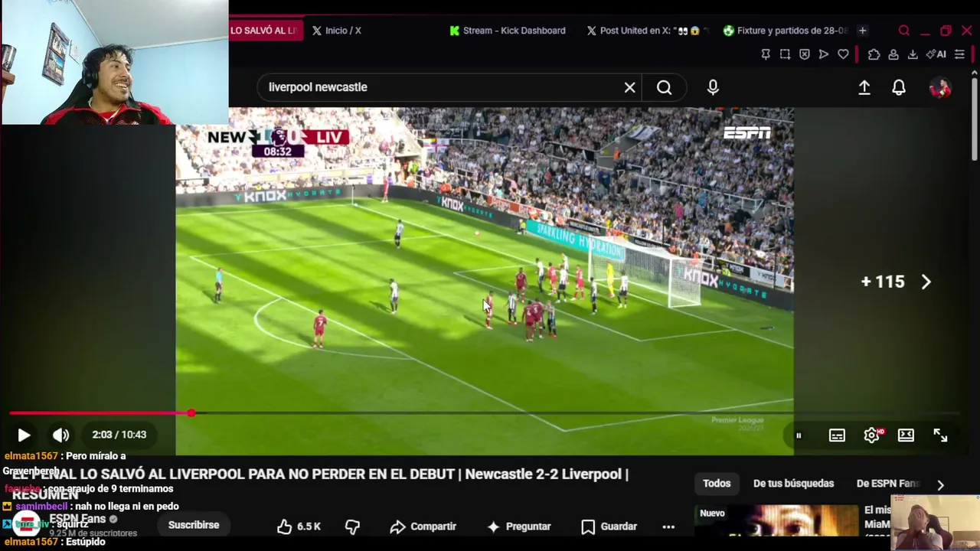The image size is (980, 551).
Task: Open the ESPN Fans channel name
Action: (77, 519)
